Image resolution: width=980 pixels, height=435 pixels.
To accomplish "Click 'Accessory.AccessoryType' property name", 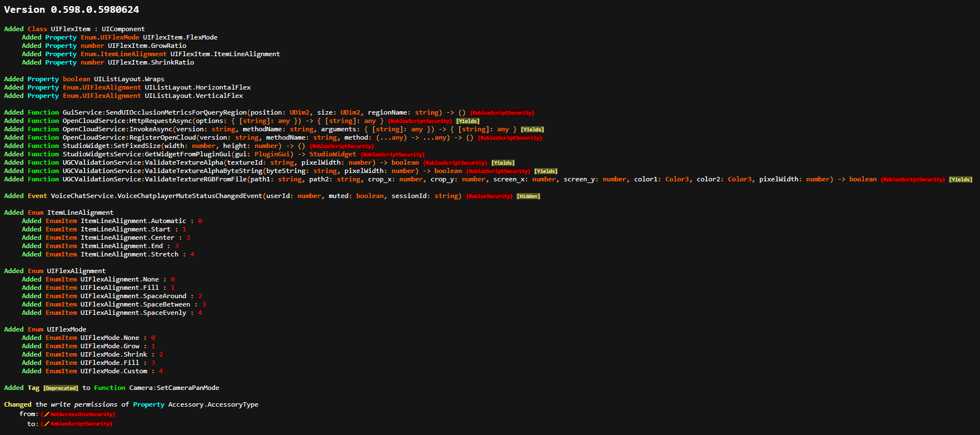I will [x=213, y=404].
